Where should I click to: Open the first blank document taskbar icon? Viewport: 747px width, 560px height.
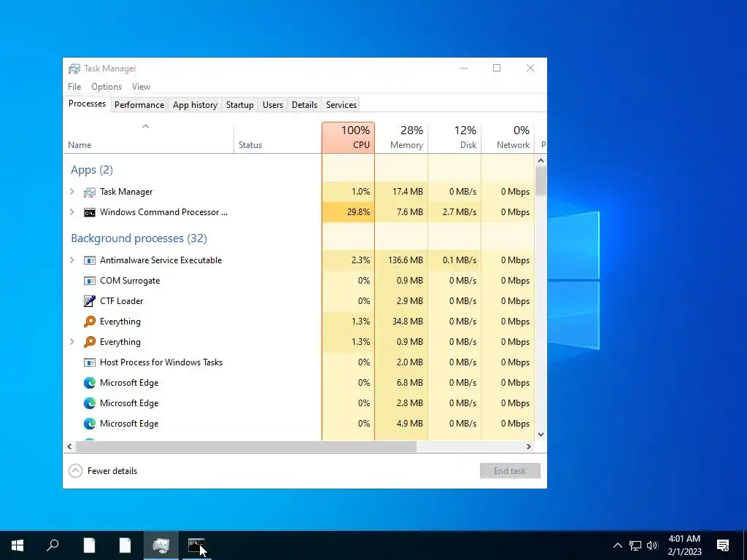click(x=89, y=545)
